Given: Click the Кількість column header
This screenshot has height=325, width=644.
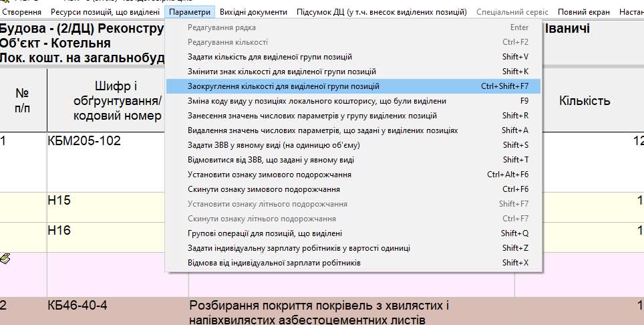Looking at the screenshot, I should pos(585,101).
